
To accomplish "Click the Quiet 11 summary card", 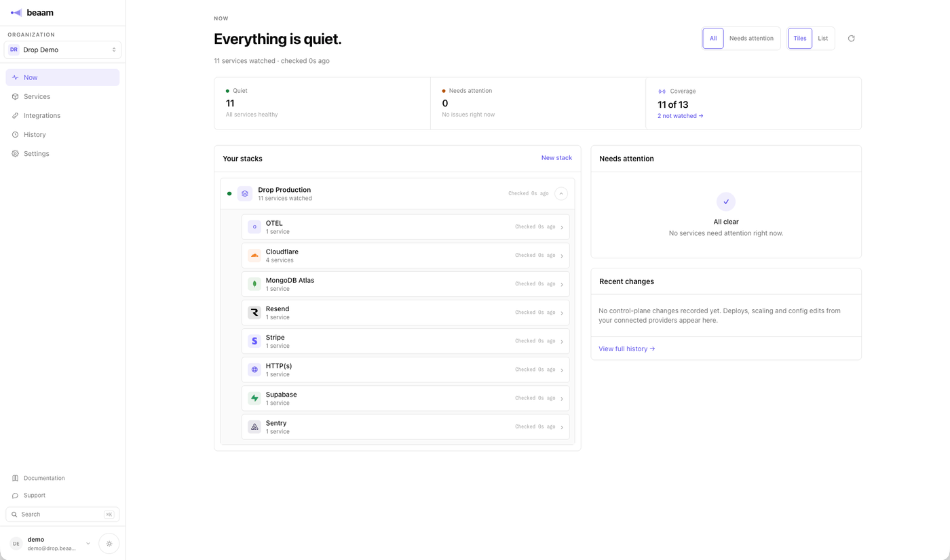I will tap(322, 103).
